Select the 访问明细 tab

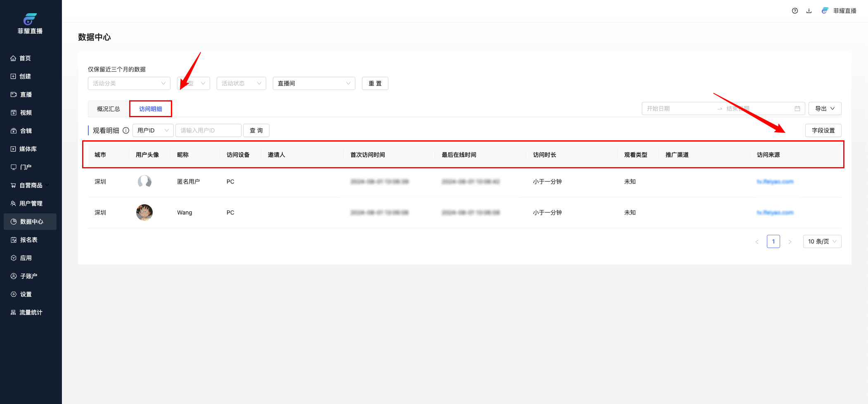pyautogui.click(x=150, y=109)
